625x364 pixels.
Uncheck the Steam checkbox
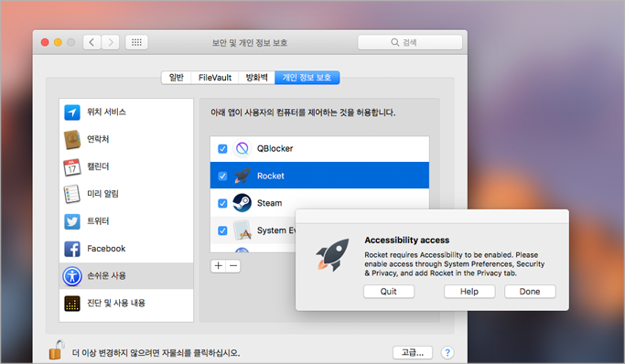pyautogui.click(x=222, y=203)
